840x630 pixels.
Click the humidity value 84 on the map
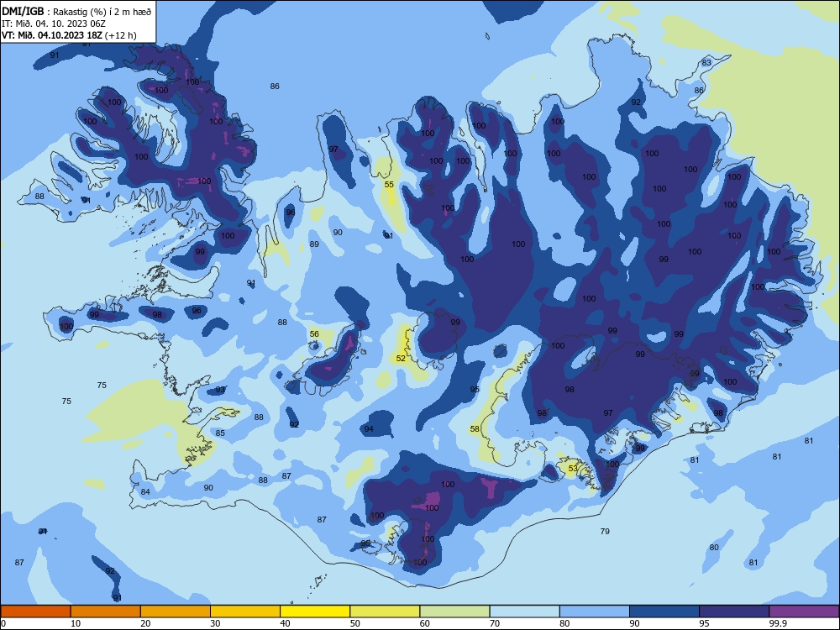145,491
